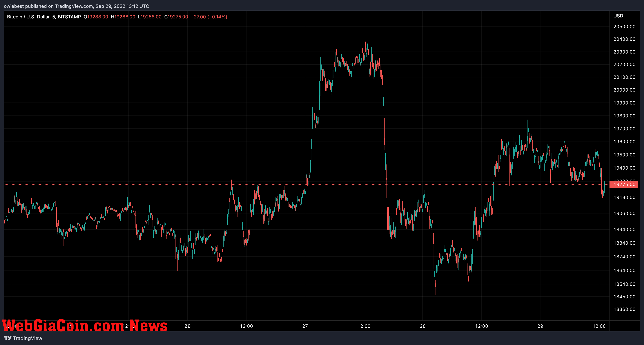This screenshot has width=644, height=345.
Task: Click the TradingView logo icon
Action: [x=7, y=338]
